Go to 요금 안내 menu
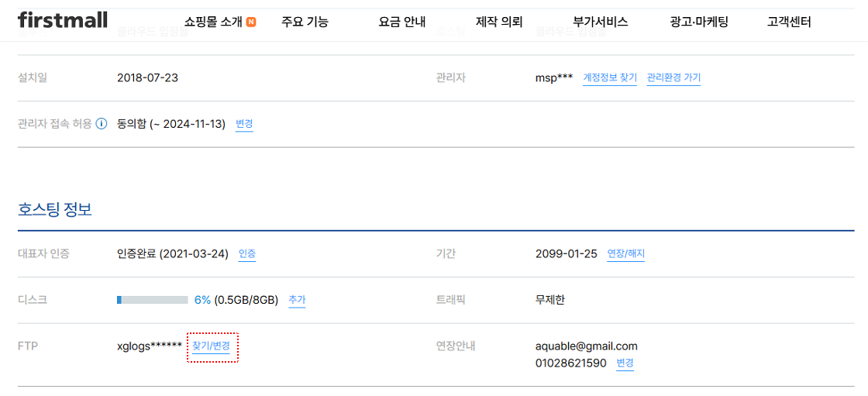The width and height of the screenshot is (868, 396). [402, 22]
